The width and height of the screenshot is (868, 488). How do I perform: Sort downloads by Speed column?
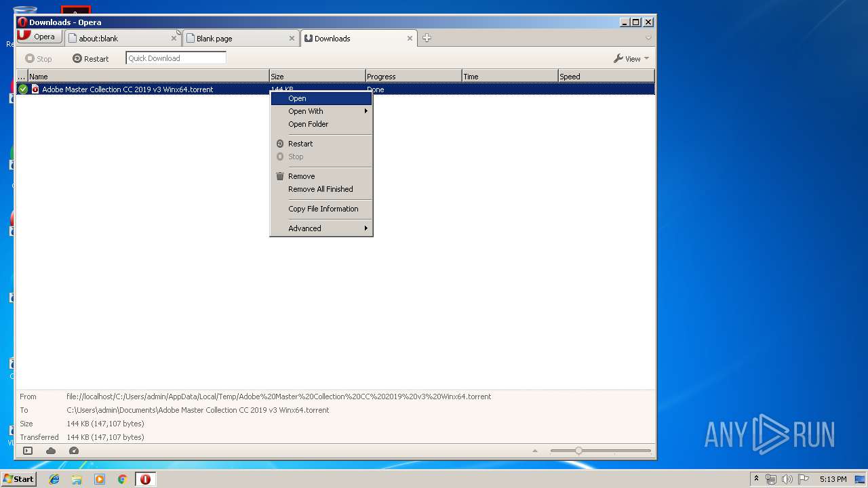point(606,77)
